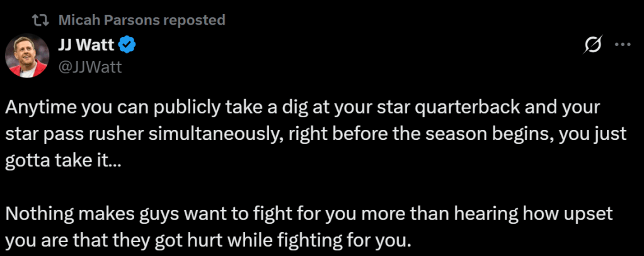Screen dimensions: 644x256
Task: Click the JJ Watt display name
Action: coord(84,45)
